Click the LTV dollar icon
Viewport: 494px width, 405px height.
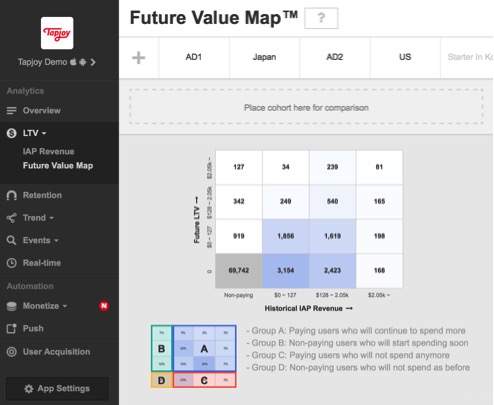tap(12, 133)
